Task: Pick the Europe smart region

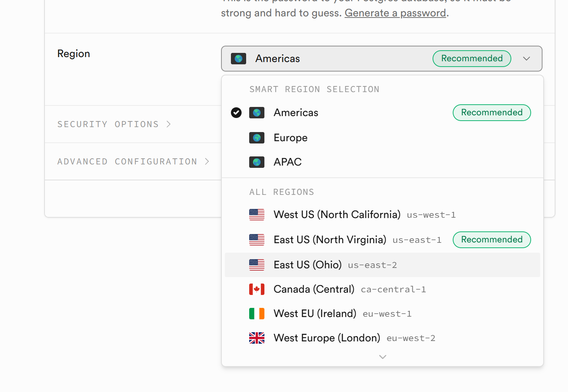Action: pyautogui.click(x=291, y=138)
